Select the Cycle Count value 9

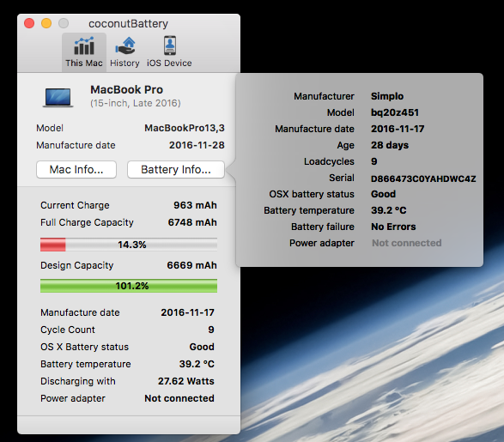coord(211,330)
